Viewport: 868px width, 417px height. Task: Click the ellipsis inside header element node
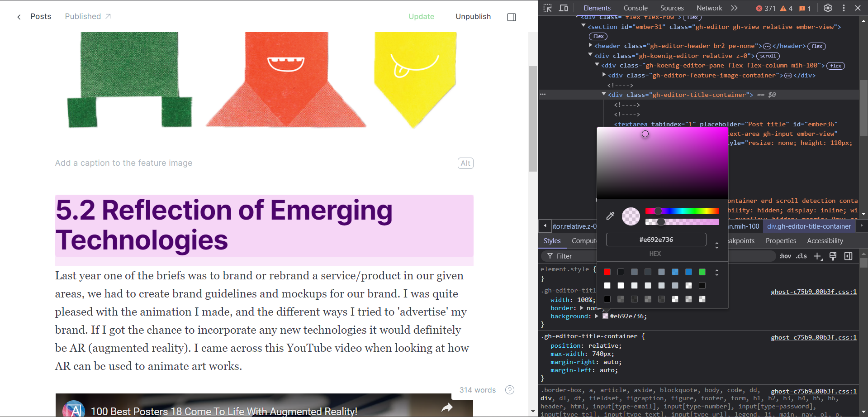(x=767, y=46)
